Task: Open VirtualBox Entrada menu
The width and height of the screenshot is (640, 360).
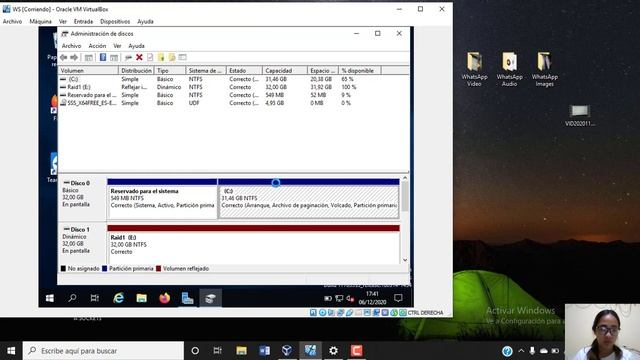Action: click(83, 21)
